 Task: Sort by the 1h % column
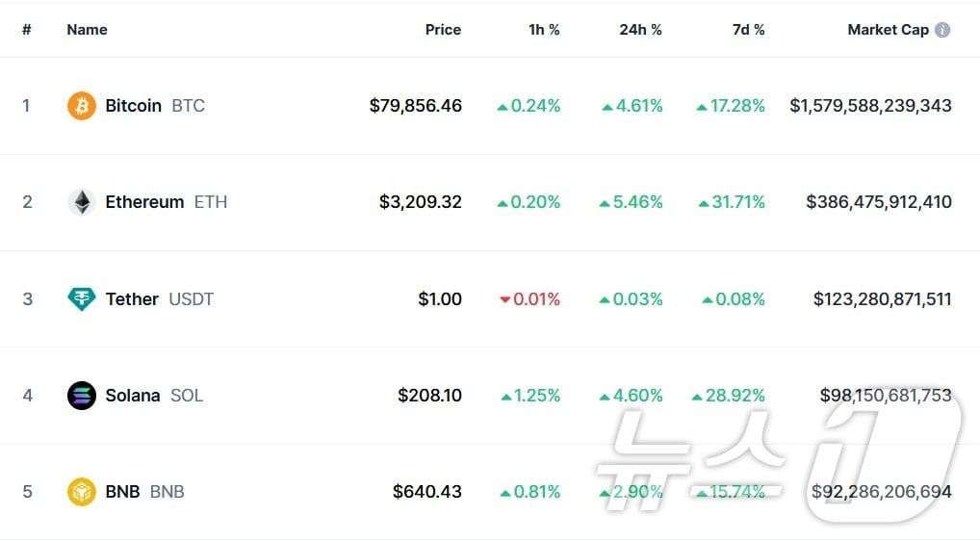point(544,30)
